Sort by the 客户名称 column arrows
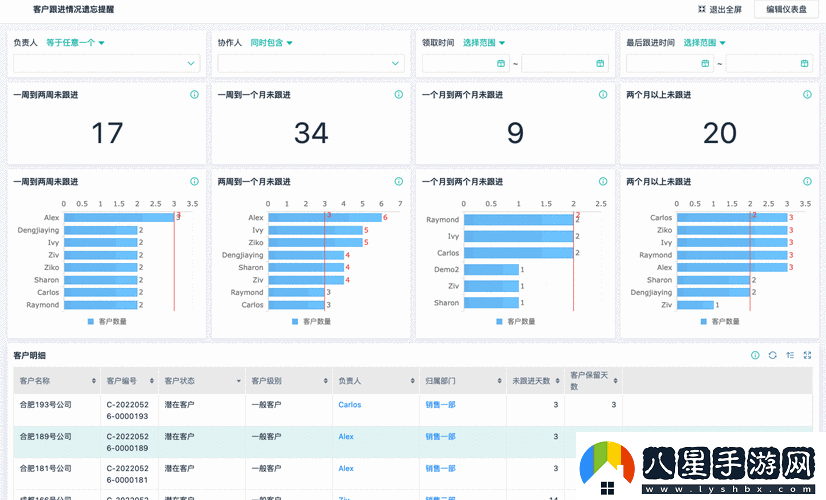 pyautogui.click(x=94, y=380)
